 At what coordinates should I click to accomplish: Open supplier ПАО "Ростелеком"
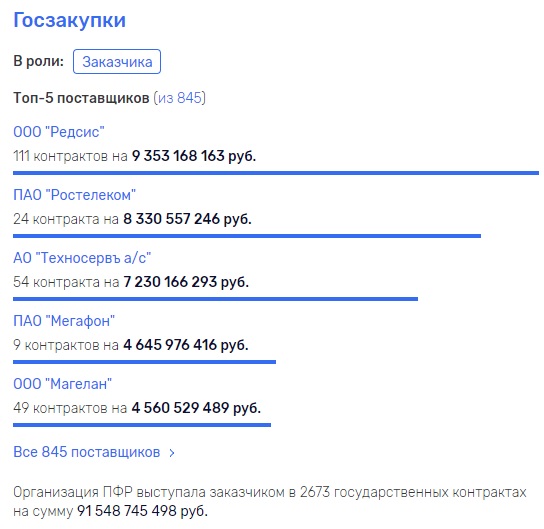click(x=74, y=195)
